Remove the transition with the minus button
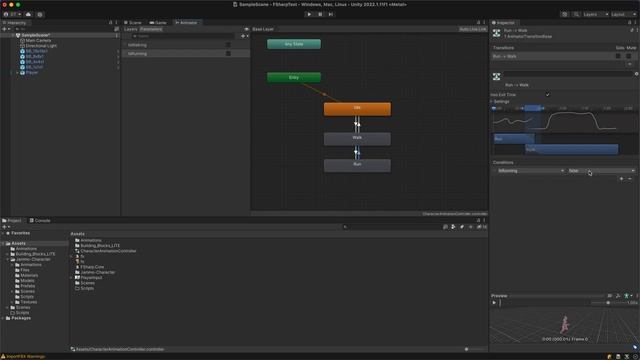The image size is (640, 360). pyautogui.click(x=629, y=64)
